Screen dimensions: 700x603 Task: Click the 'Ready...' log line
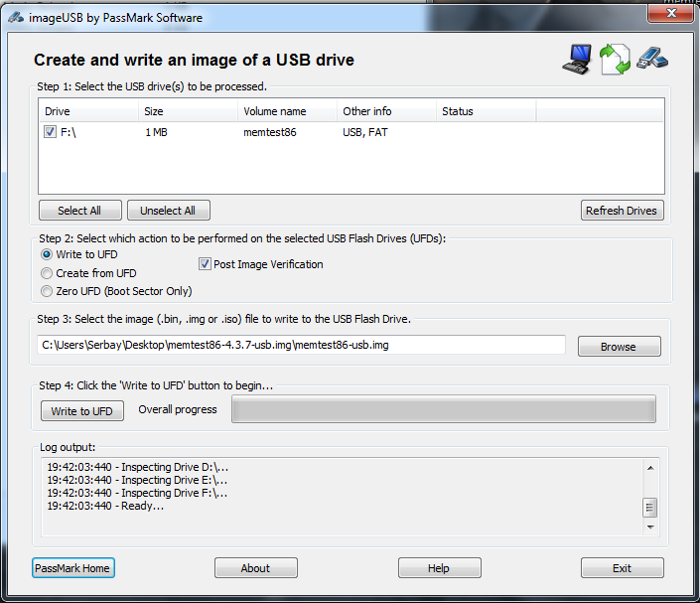click(x=105, y=506)
